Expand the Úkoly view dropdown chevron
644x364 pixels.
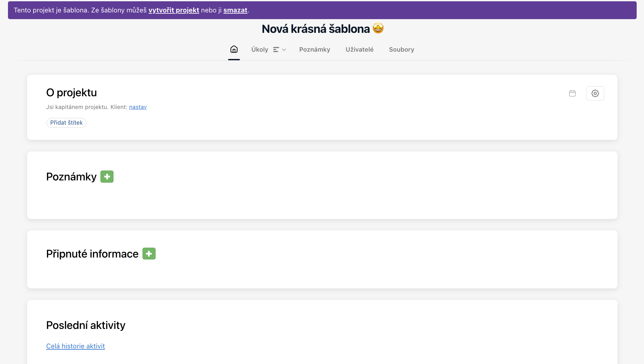[x=284, y=50]
